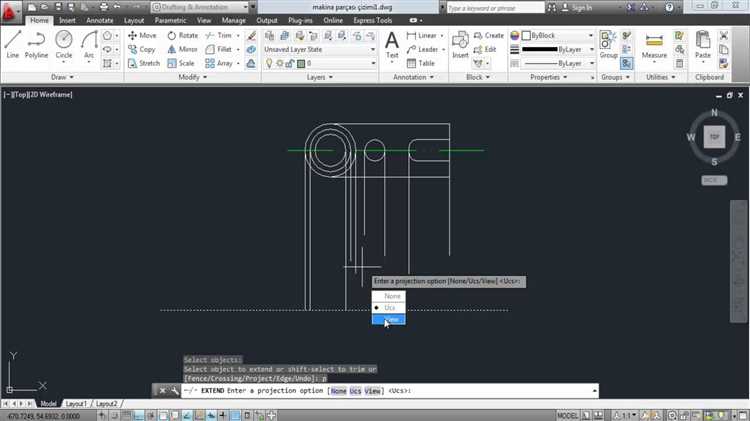
Task: Open the Measure utility tool
Action: (x=654, y=45)
